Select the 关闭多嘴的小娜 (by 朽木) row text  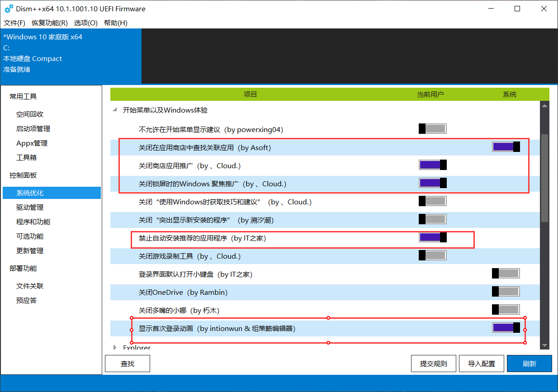179,310
